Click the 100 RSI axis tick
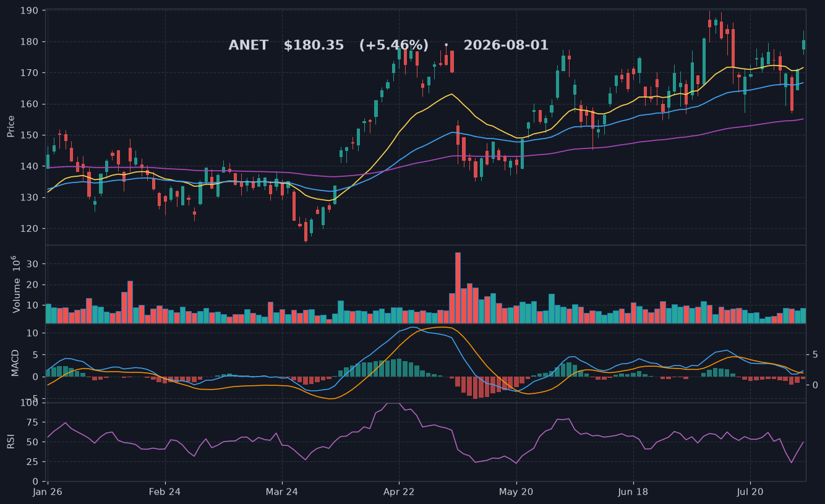 [30, 403]
